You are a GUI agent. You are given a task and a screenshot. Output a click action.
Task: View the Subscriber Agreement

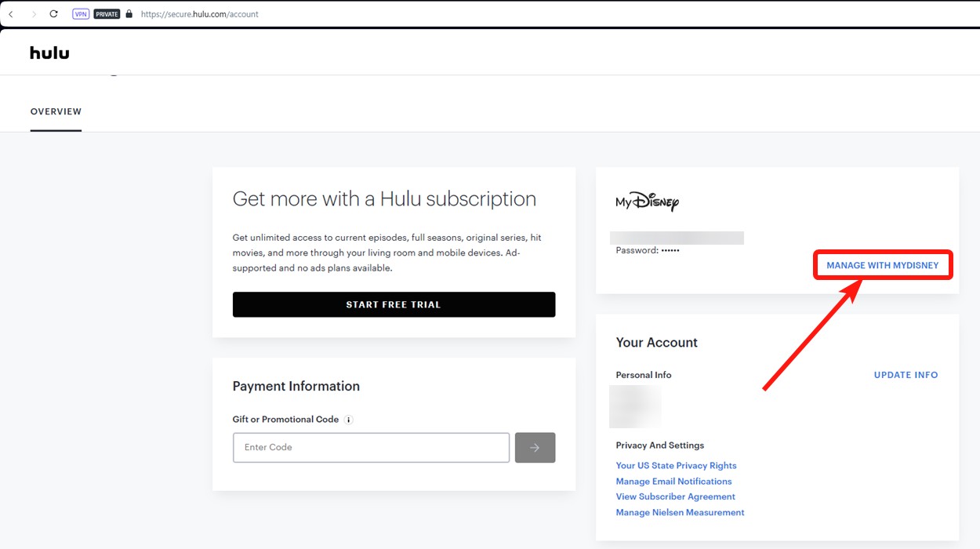675,496
